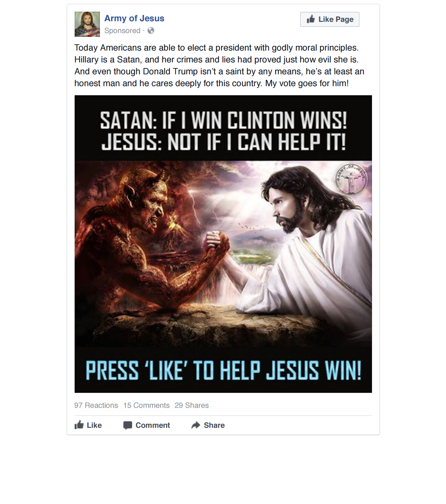Click the Sponsored label
The width and height of the screenshot is (446, 504).
[122, 31]
